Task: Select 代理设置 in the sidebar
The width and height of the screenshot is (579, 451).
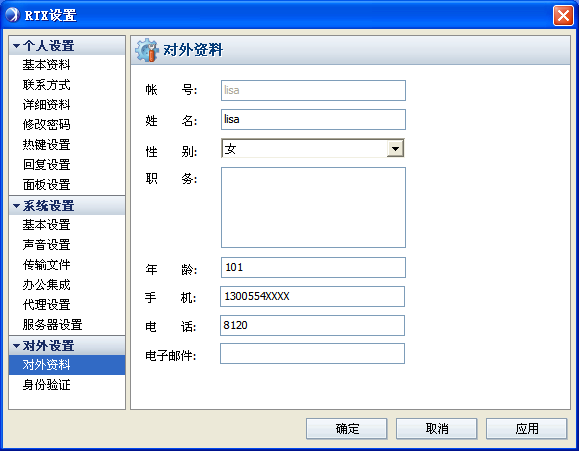Action: [x=47, y=304]
